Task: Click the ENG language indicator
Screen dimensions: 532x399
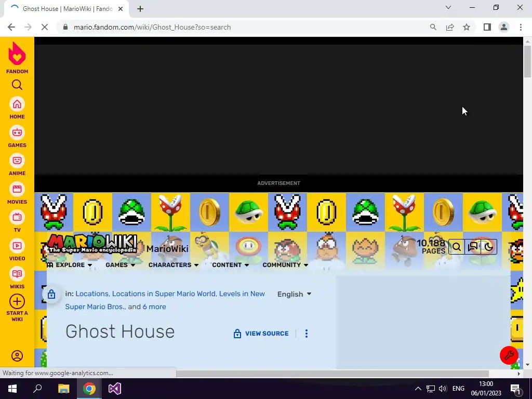Action: (458, 389)
